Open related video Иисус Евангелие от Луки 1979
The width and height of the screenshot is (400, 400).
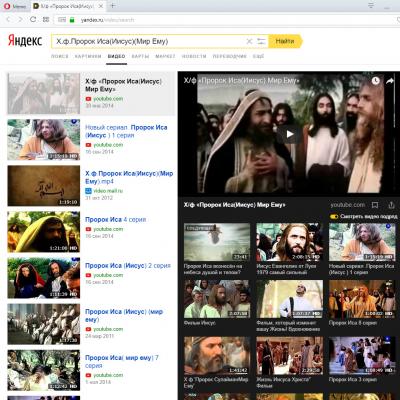click(289, 242)
